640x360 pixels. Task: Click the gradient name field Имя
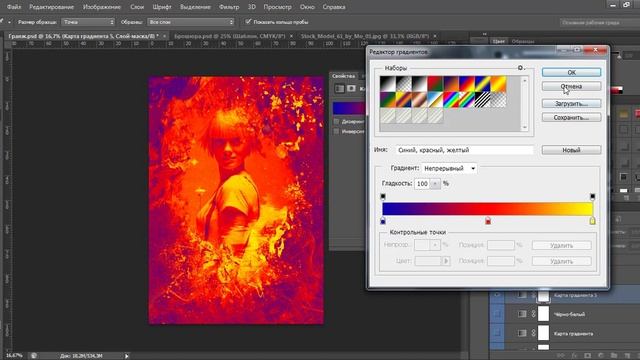point(464,150)
